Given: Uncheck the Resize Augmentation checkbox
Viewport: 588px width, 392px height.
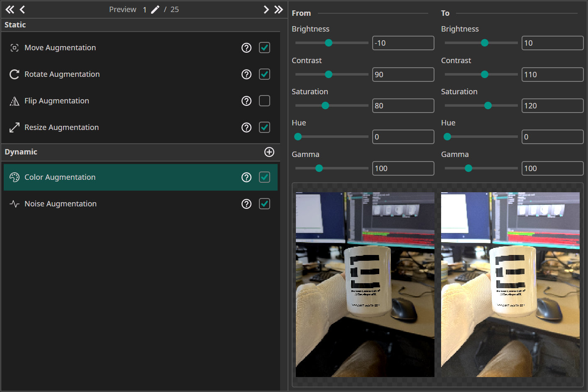Looking at the screenshot, I should 264,127.
